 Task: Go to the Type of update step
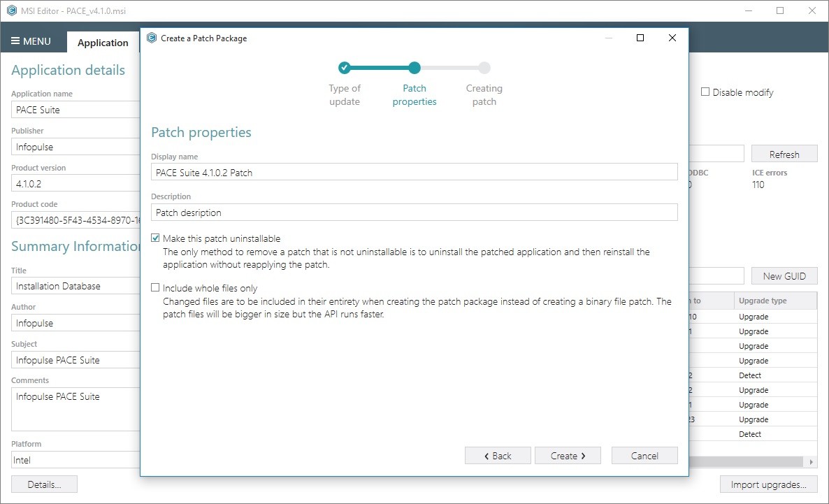click(344, 68)
